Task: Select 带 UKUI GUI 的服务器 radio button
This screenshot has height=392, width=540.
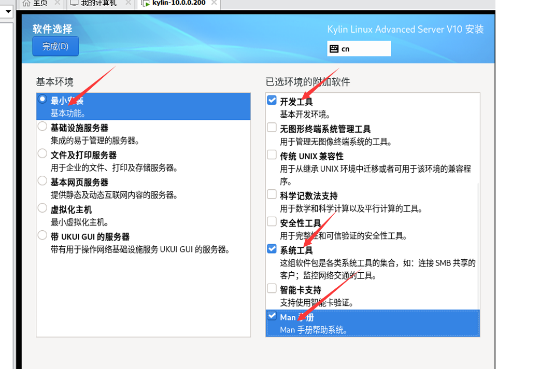Action: point(42,235)
